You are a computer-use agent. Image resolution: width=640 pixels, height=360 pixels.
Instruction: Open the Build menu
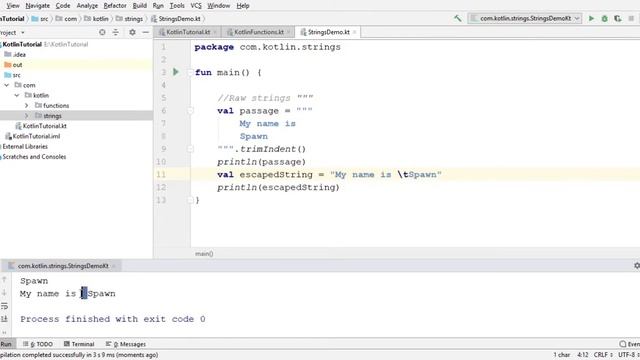(x=140, y=6)
